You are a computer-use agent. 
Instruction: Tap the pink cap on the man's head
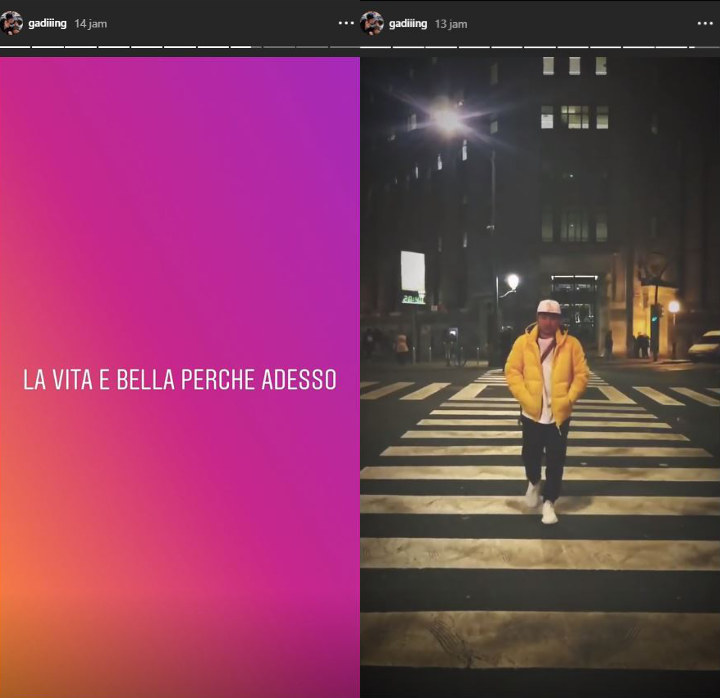point(547,307)
